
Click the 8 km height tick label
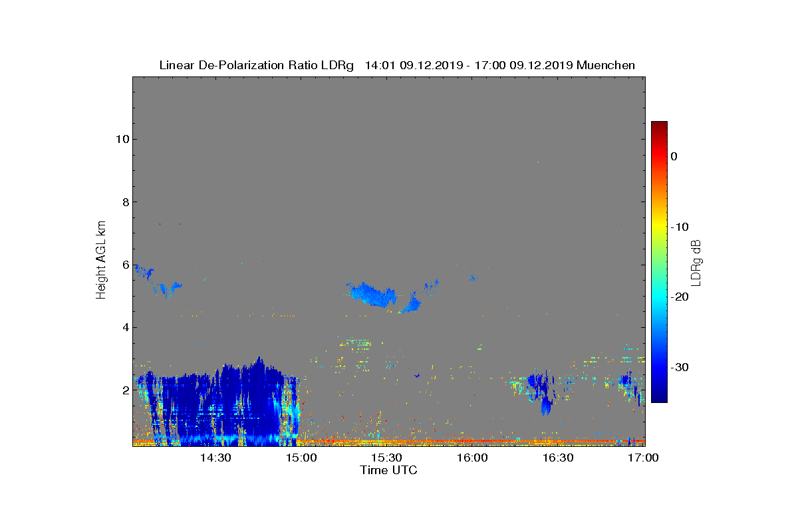[124, 202]
